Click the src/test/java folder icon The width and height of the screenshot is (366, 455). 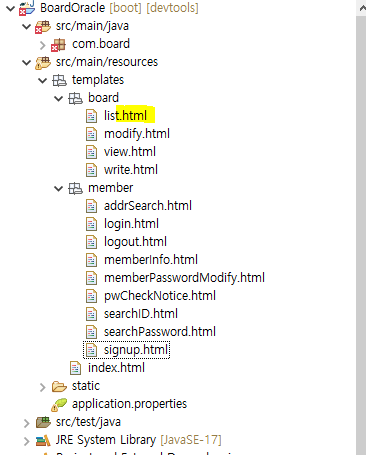tap(43, 422)
